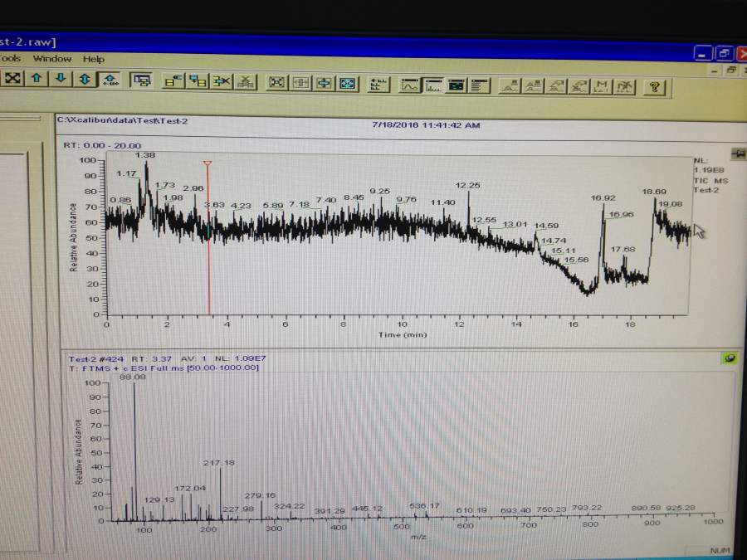Viewport: 747px width, 560px height.
Task: Click the spectrum peak label 217.18
Action: (218, 462)
